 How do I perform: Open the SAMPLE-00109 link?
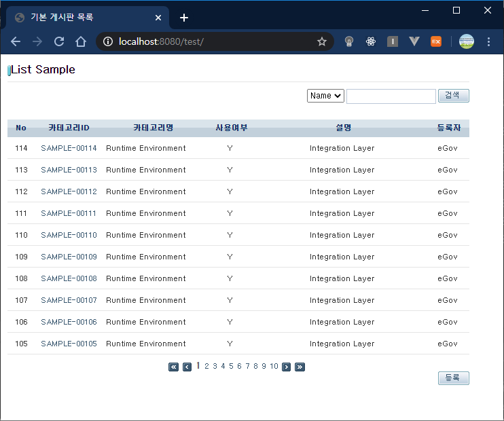(x=69, y=257)
